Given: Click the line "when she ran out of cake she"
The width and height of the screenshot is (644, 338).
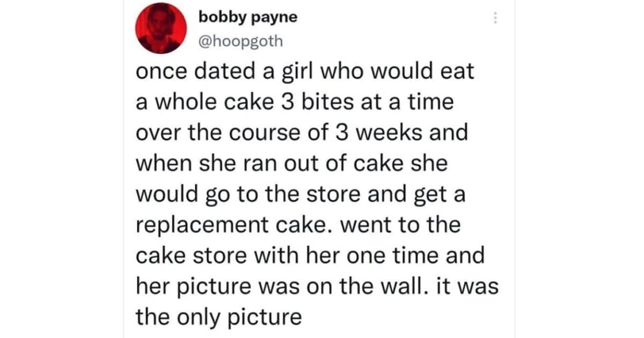Looking at the screenshot, I should click(x=291, y=163).
